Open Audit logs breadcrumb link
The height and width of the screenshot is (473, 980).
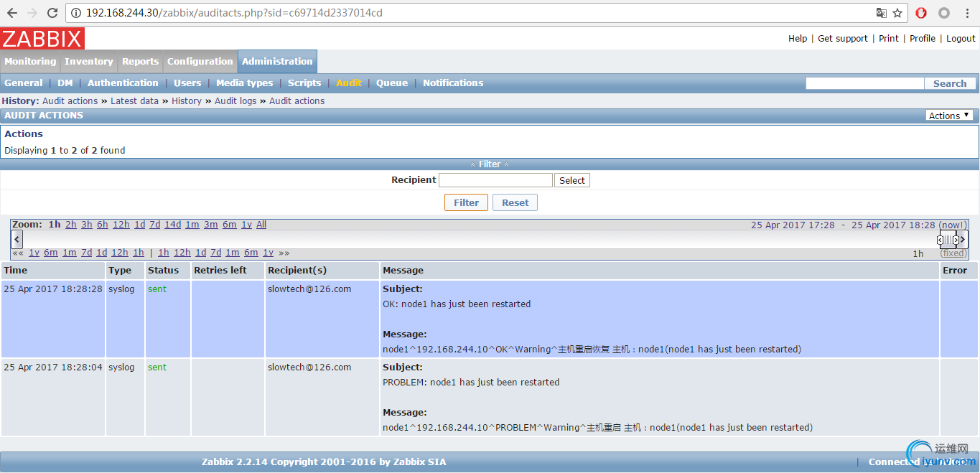coord(235,101)
